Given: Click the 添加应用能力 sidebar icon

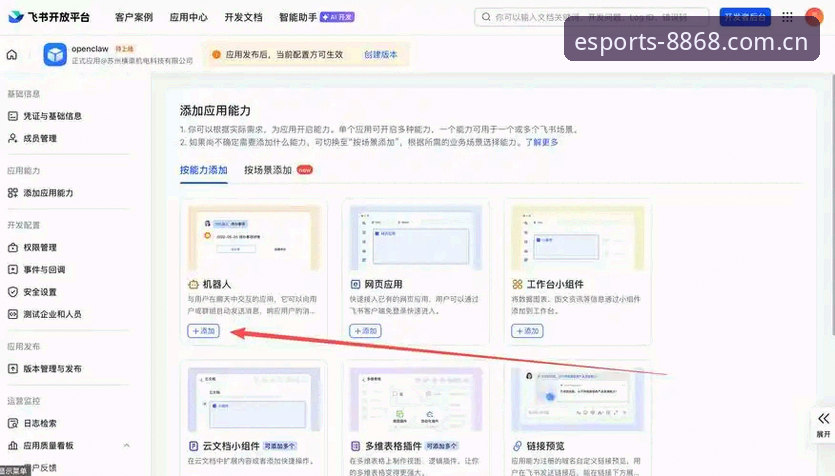Looking at the screenshot, I should tap(13, 193).
